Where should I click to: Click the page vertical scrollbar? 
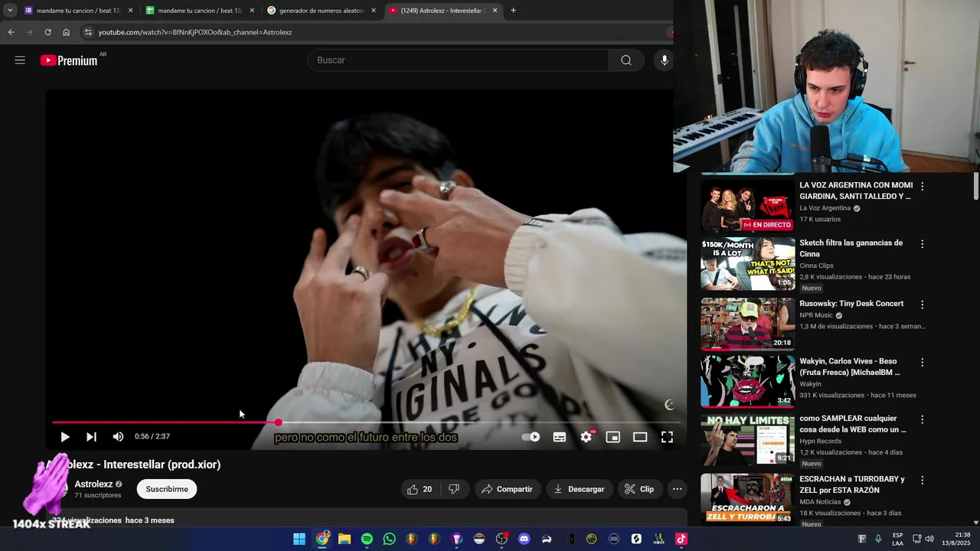(x=975, y=186)
